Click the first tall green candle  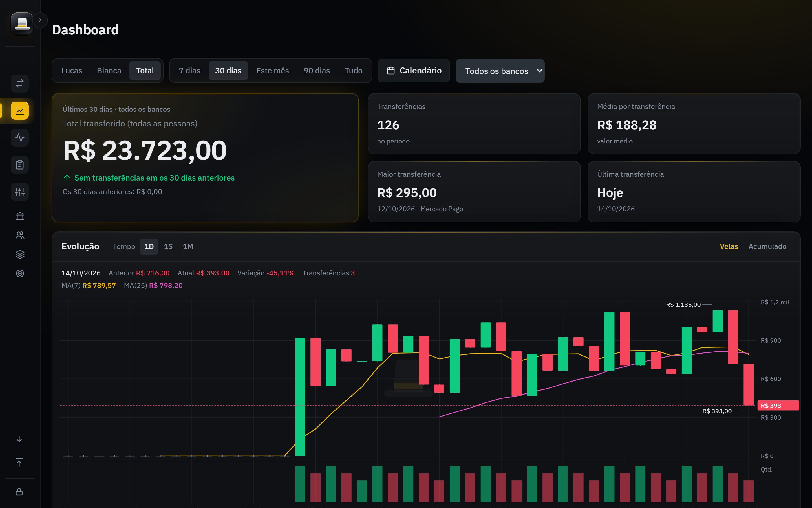(300, 397)
